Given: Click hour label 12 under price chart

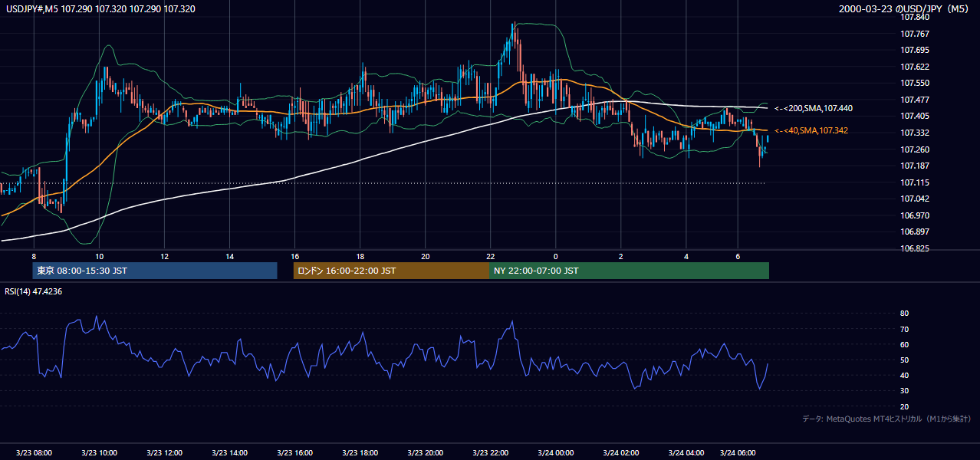Looking at the screenshot, I should [164, 256].
